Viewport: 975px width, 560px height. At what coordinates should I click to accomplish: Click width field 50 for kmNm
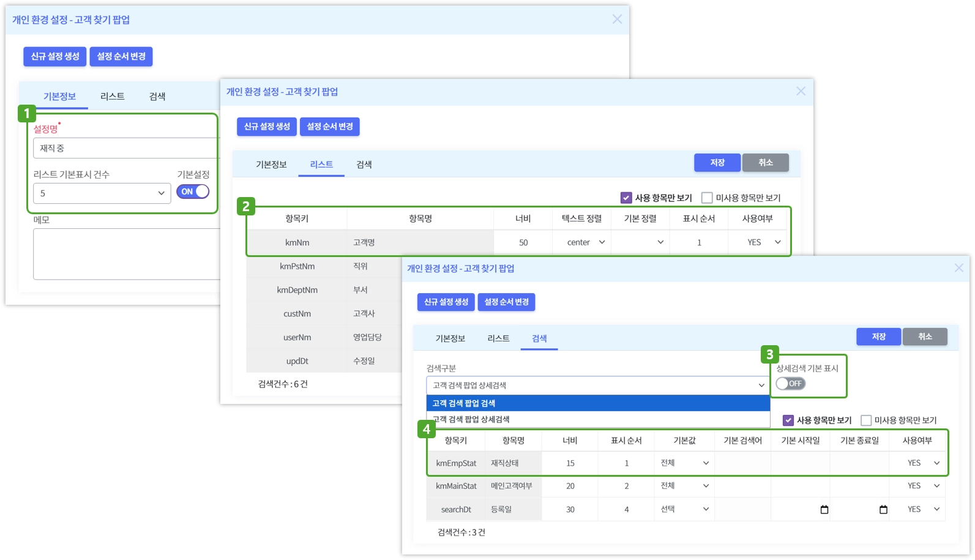click(x=523, y=242)
